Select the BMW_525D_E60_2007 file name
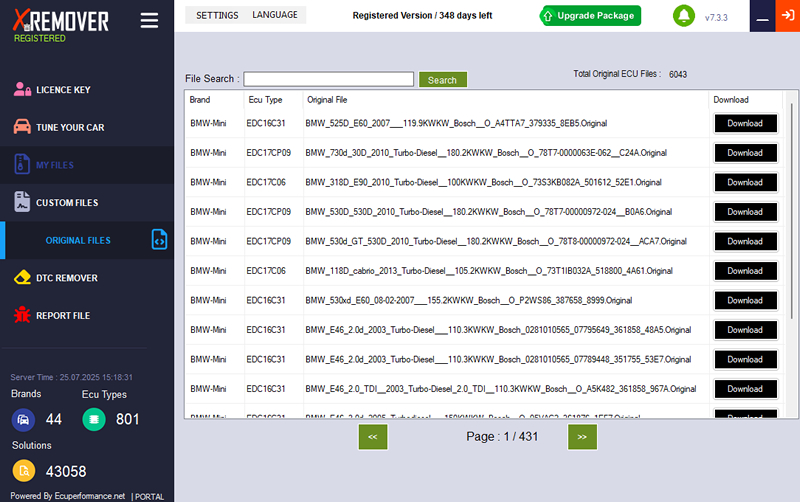800x502 pixels. pyautogui.click(x=456, y=123)
